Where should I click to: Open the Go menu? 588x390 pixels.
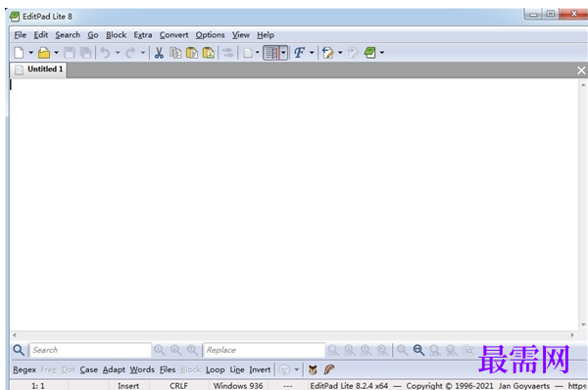(93, 35)
